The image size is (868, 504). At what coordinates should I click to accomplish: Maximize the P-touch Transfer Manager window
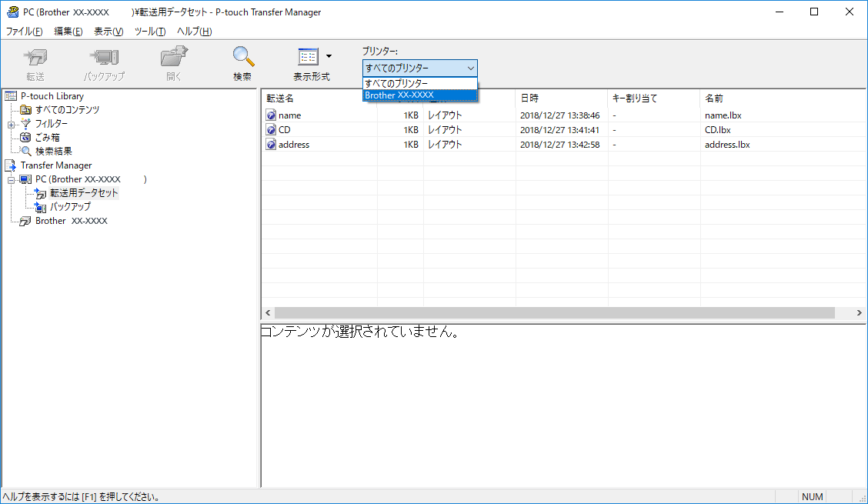pos(814,12)
